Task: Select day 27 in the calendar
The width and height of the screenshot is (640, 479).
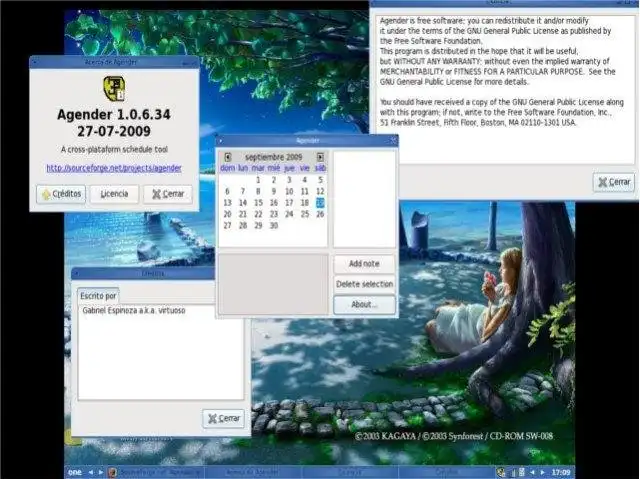Action: (227, 226)
